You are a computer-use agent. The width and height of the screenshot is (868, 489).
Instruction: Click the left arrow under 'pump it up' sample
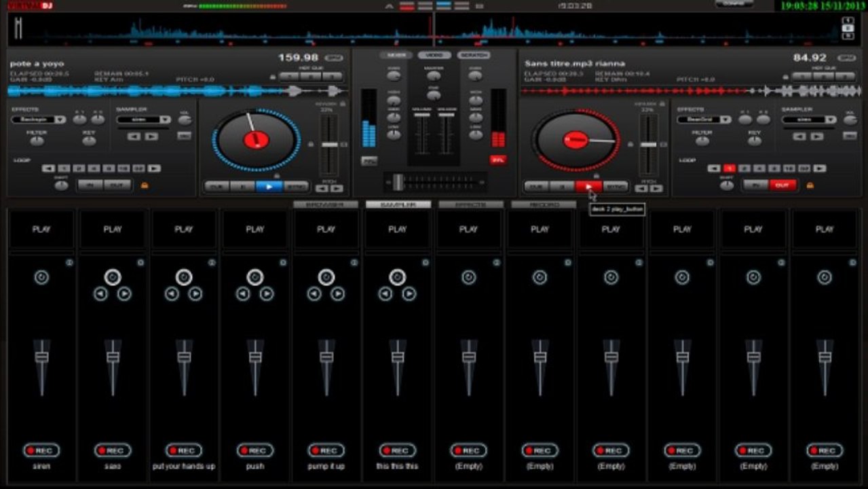(314, 294)
